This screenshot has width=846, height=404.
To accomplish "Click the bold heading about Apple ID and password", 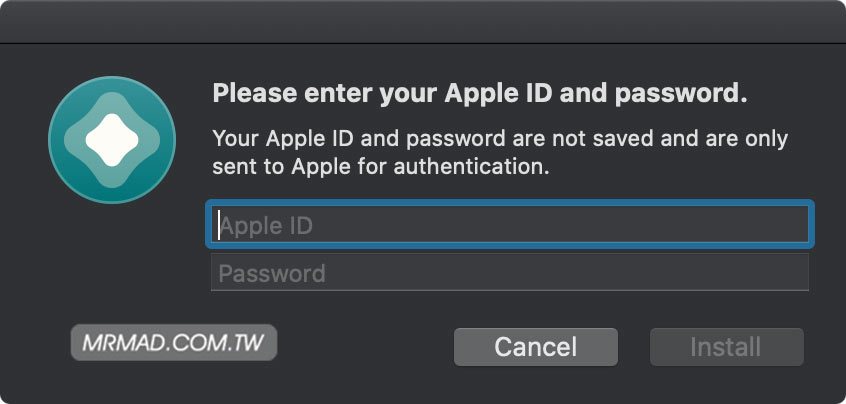I will [480, 93].
